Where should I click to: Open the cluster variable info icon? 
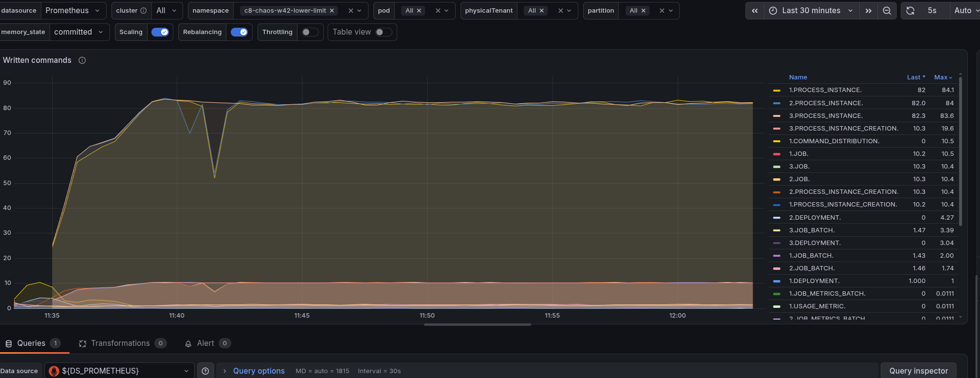pyautogui.click(x=144, y=11)
